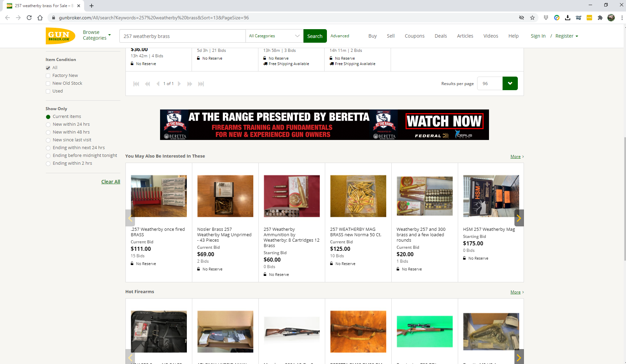Click the GunBroker.com logo
Screen dimensions: 626x364
point(60,36)
